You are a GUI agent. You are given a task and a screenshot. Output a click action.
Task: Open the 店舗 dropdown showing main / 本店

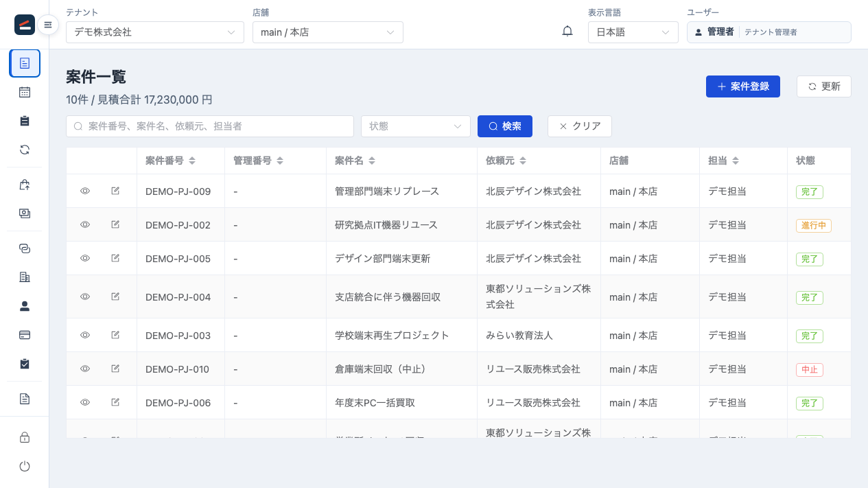[328, 32]
